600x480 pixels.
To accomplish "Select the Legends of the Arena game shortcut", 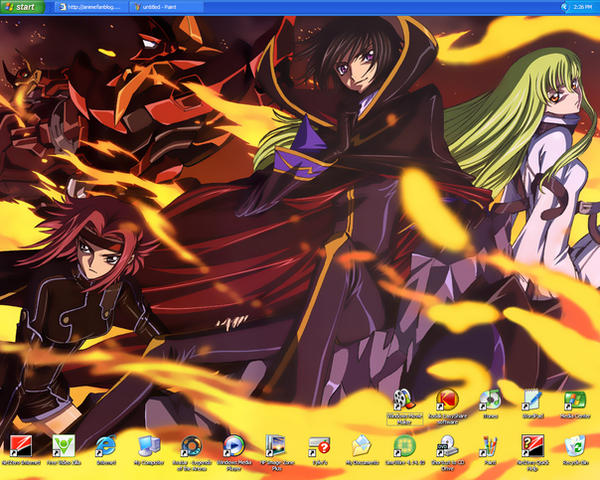I will 191,453.
